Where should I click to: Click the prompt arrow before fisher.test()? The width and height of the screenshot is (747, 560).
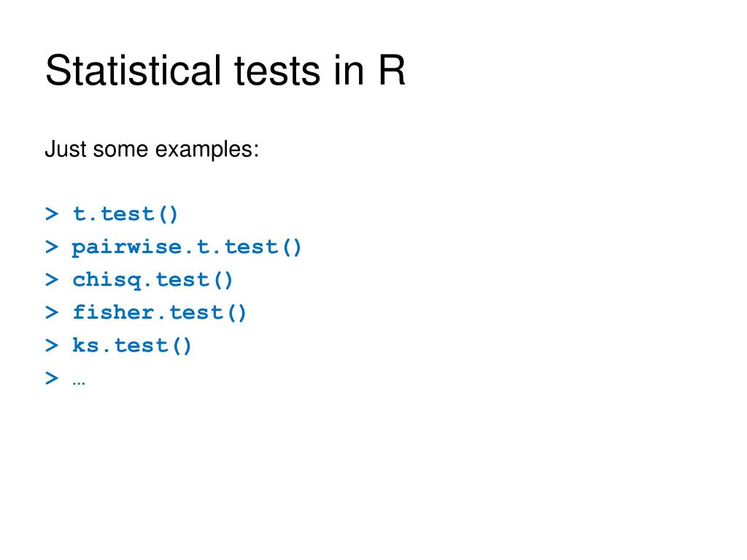52,313
